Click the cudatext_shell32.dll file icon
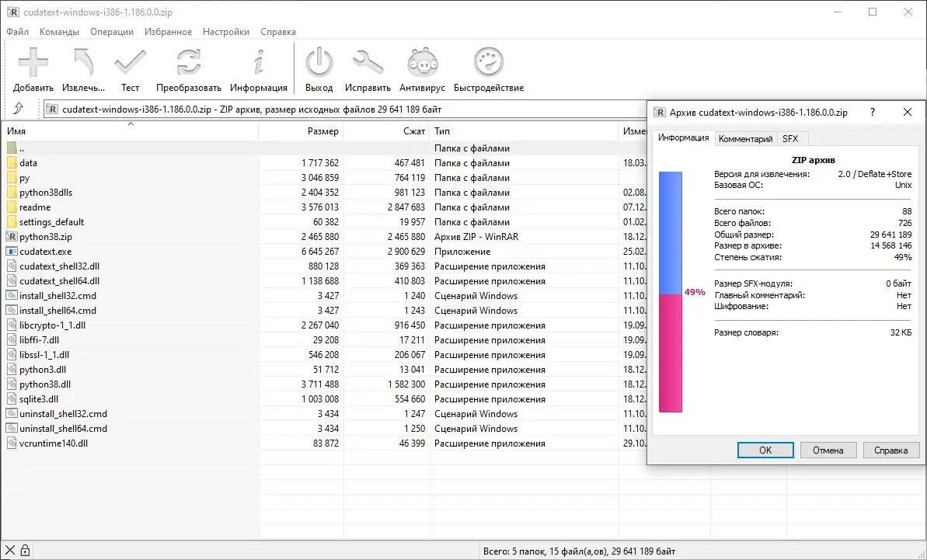The width and height of the screenshot is (927, 560). pyautogui.click(x=12, y=266)
